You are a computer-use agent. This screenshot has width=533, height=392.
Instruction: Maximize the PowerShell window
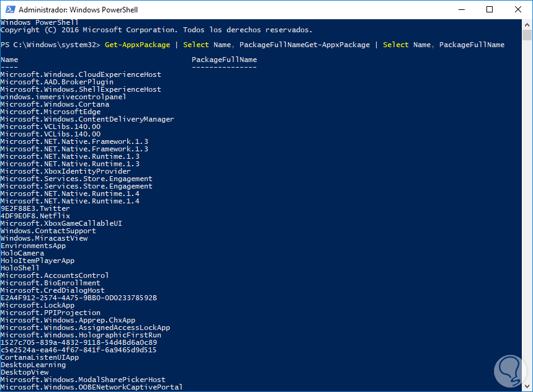(x=489, y=10)
